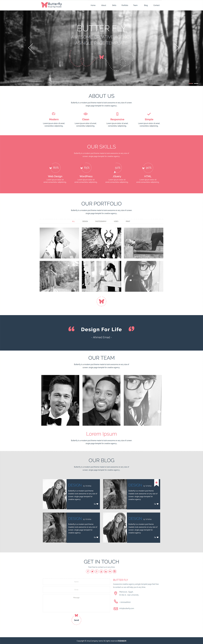The image size is (203, 644).
Task: Select the second hero slider indicator
Action: click(x=196, y=83)
